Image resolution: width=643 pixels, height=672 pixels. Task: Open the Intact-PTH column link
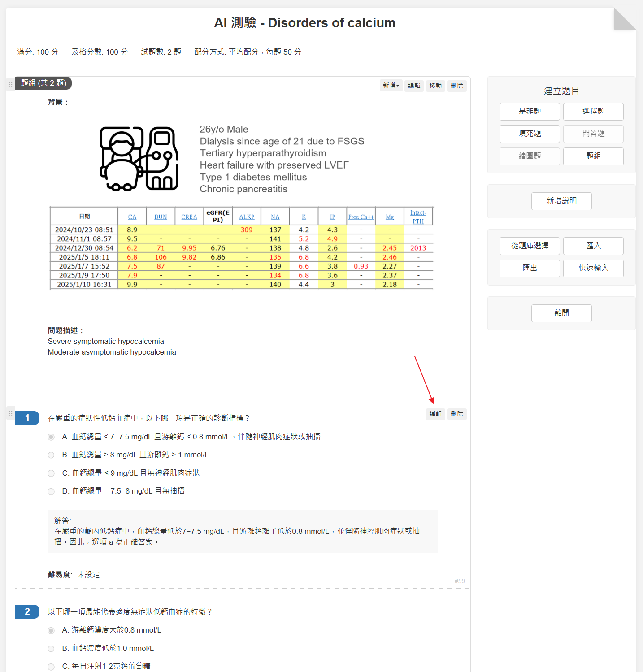pyautogui.click(x=418, y=217)
